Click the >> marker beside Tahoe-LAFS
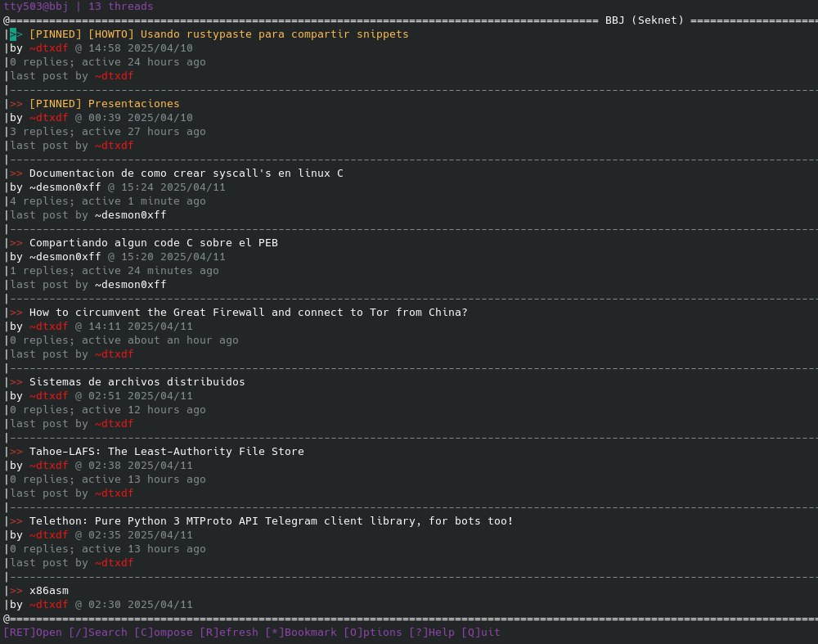This screenshot has height=644, width=818. [16, 451]
